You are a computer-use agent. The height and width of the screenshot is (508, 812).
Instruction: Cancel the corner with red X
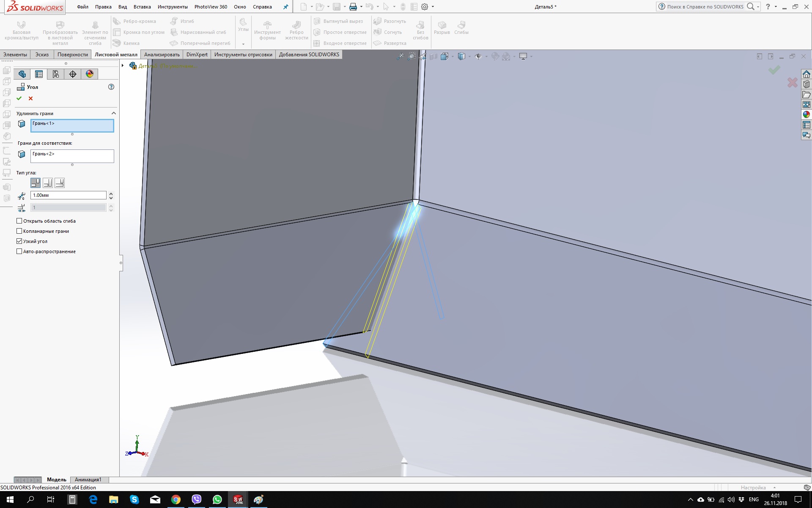[30, 98]
